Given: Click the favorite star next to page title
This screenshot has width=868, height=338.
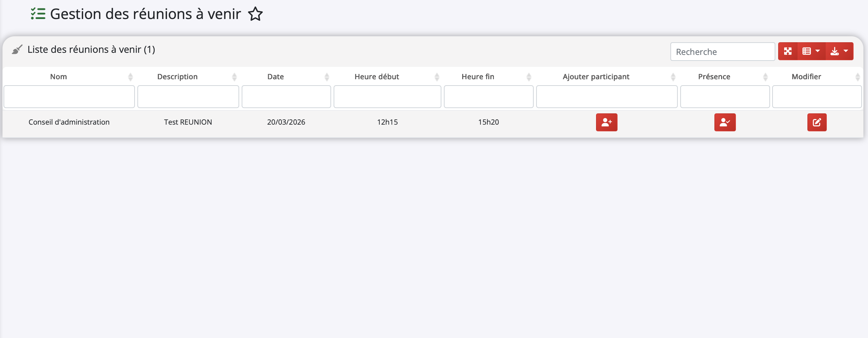Looking at the screenshot, I should pyautogui.click(x=255, y=14).
